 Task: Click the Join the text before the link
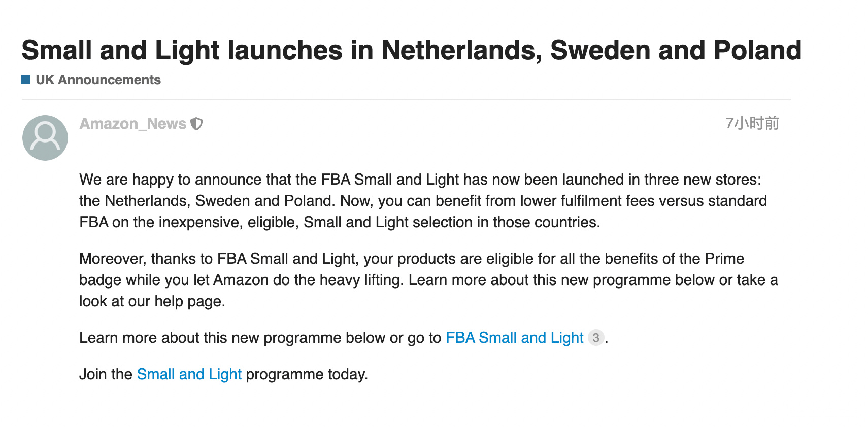coord(106,374)
